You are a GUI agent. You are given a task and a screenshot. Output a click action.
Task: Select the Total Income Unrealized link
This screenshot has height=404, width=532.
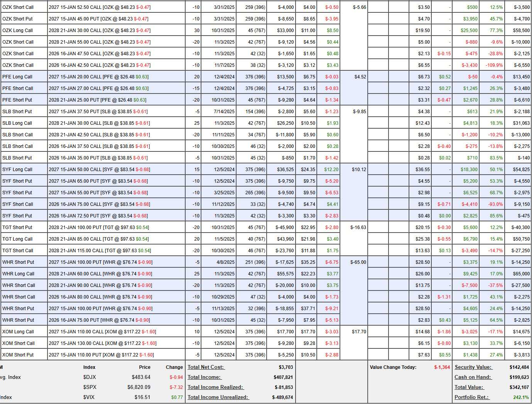(x=218, y=397)
